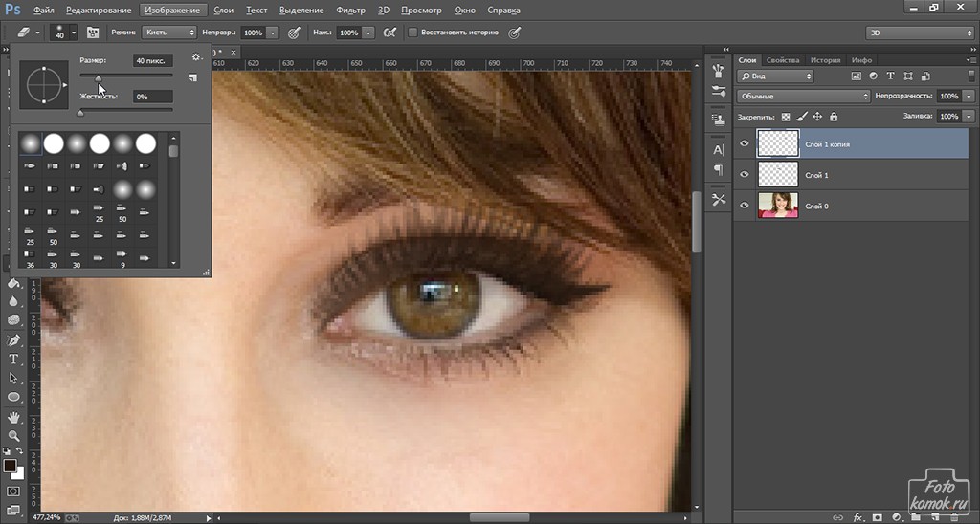Open 'Заливка' fill dropdown arrow
The width and height of the screenshot is (980, 524).
(969, 116)
